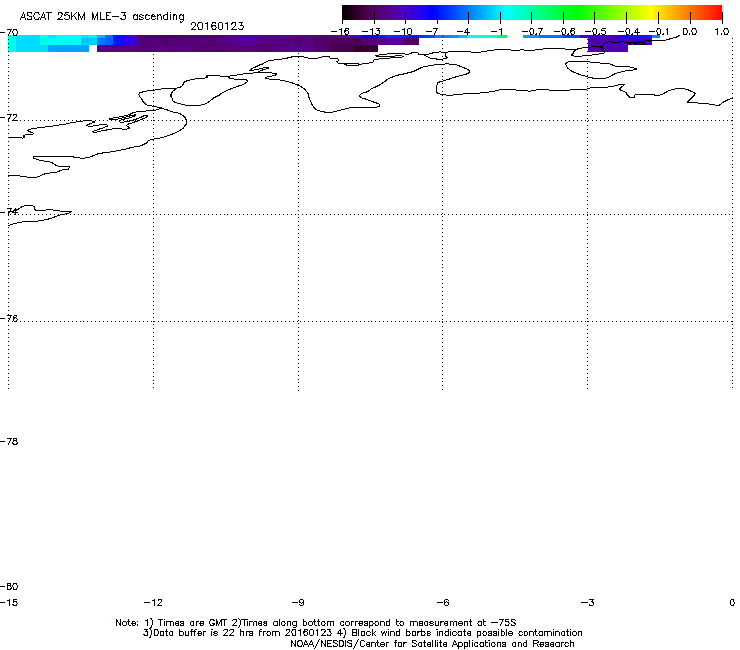Click the red end of the color bar
This screenshot has width=740, height=650.
point(713,12)
